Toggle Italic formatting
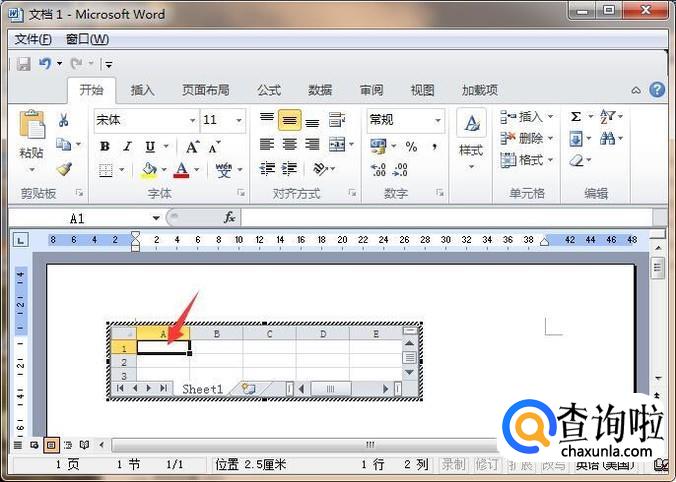Image resolution: width=676 pixels, height=482 pixels. [127, 147]
